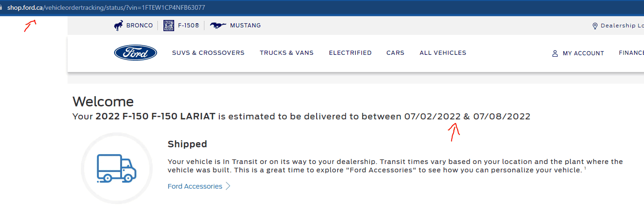
Task: Open the SUVs & Crossovers menu
Action: (x=208, y=53)
